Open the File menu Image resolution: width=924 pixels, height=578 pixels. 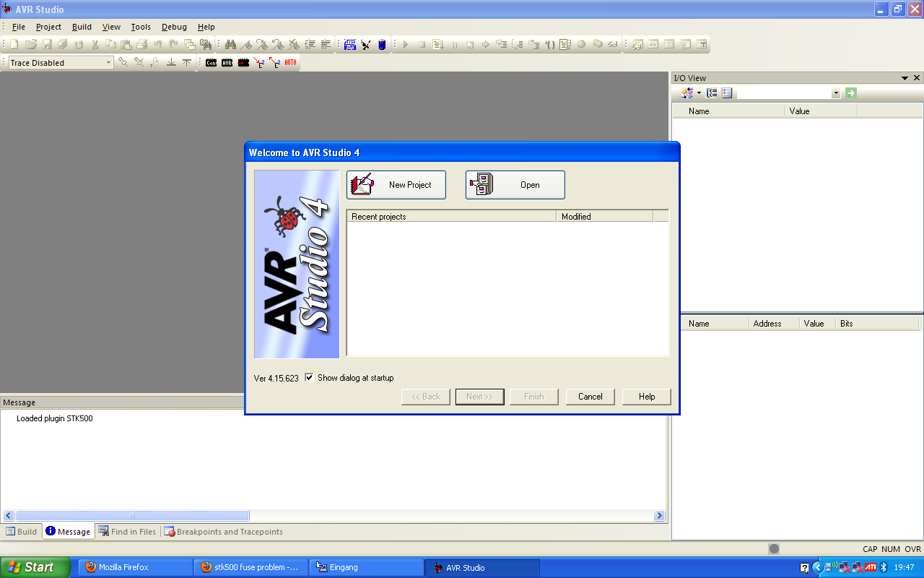(x=19, y=27)
